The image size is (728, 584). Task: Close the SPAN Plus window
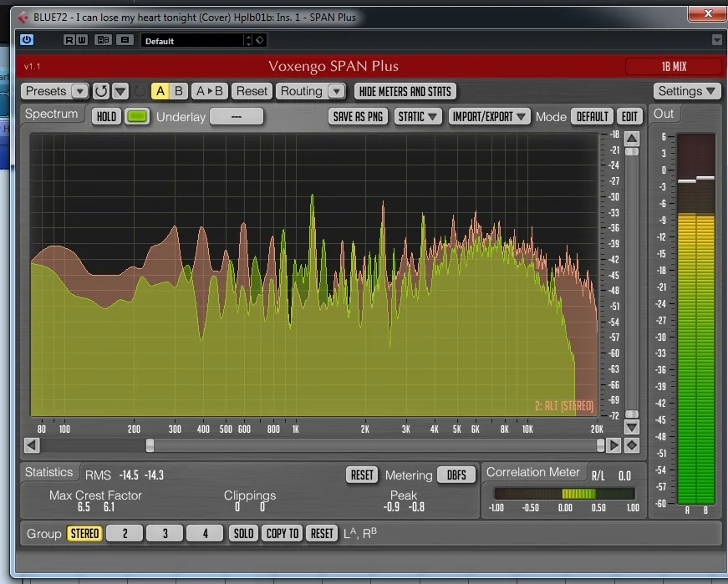click(x=706, y=13)
